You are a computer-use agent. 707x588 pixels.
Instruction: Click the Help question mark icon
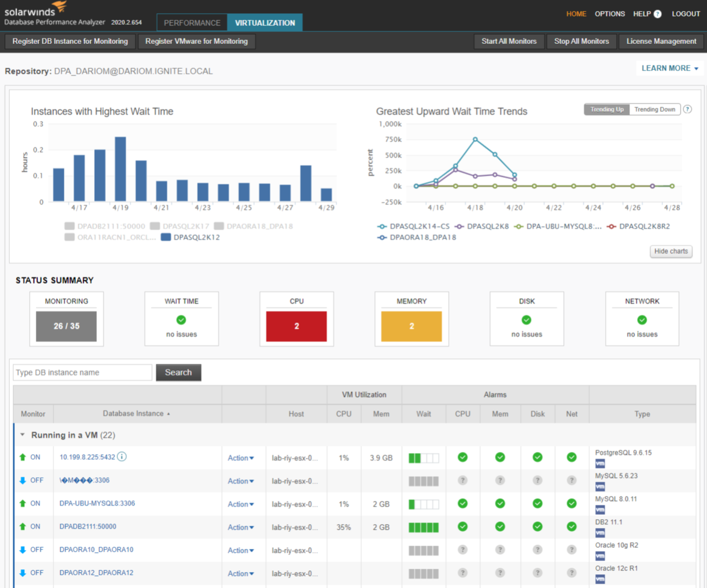pos(657,14)
